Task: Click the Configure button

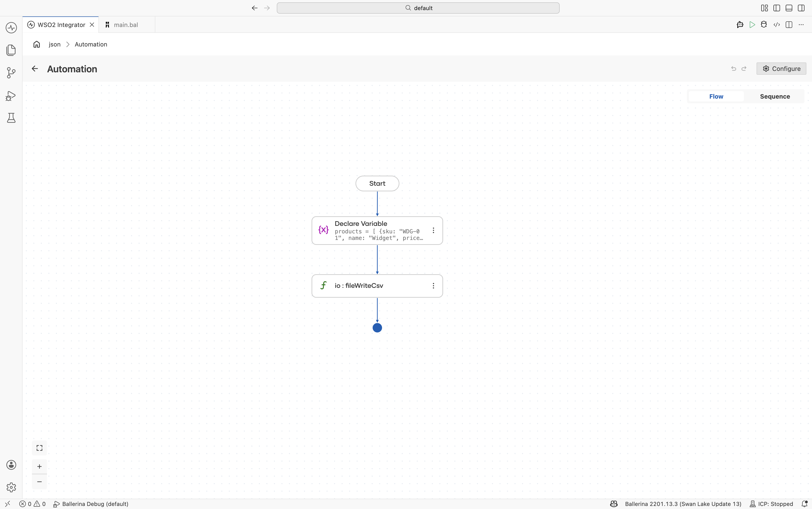Action: (x=781, y=69)
